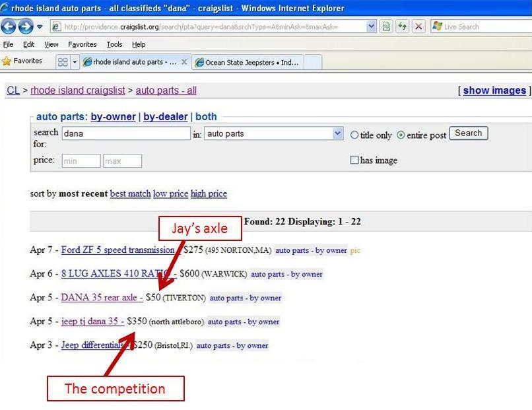Click auto parts - by owner beside north attleboro

pyautogui.click(x=244, y=322)
